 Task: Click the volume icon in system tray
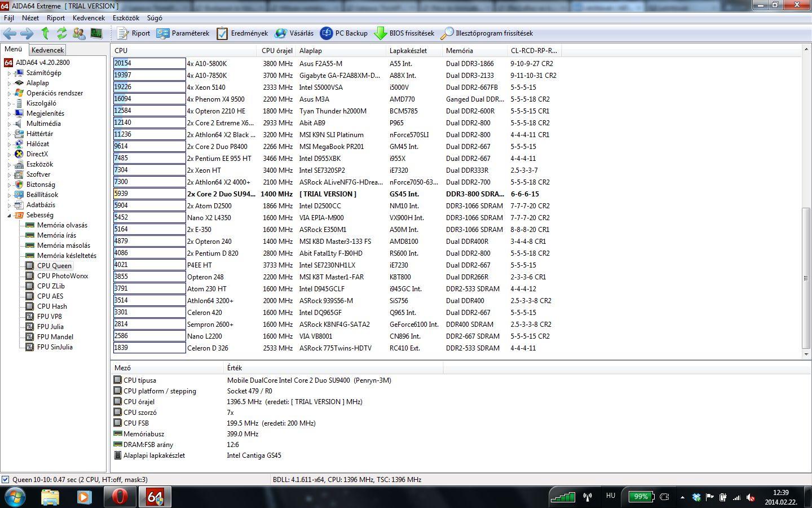click(x=751, y=497)
